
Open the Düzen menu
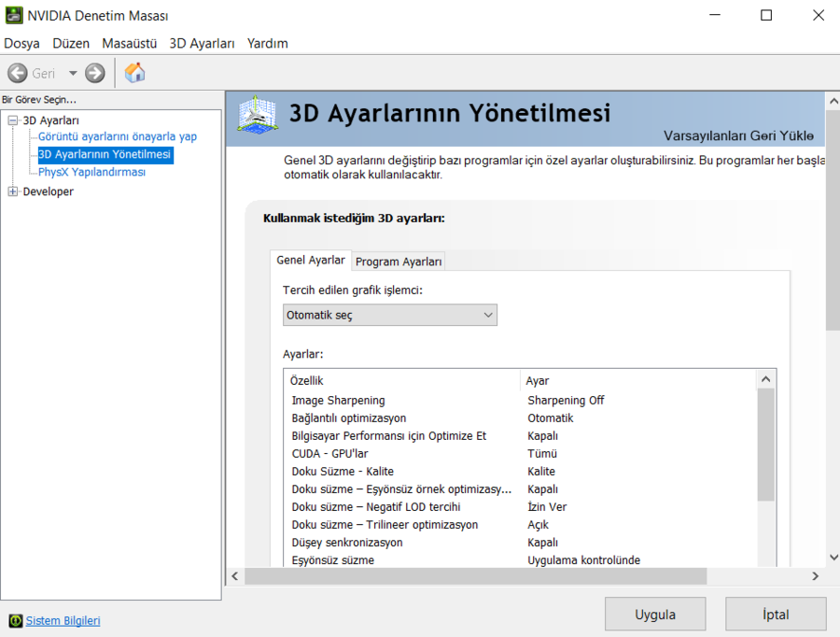[x=71, y=43]
